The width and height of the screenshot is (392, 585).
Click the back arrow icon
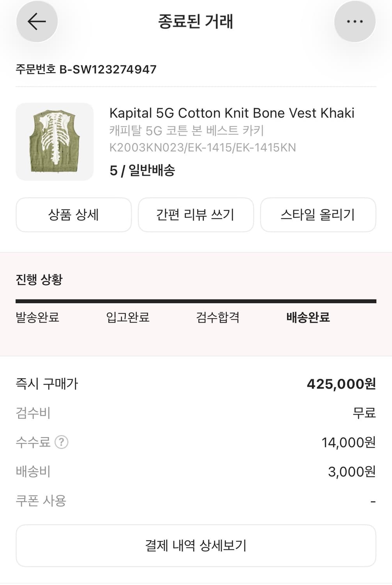(37, 21)
